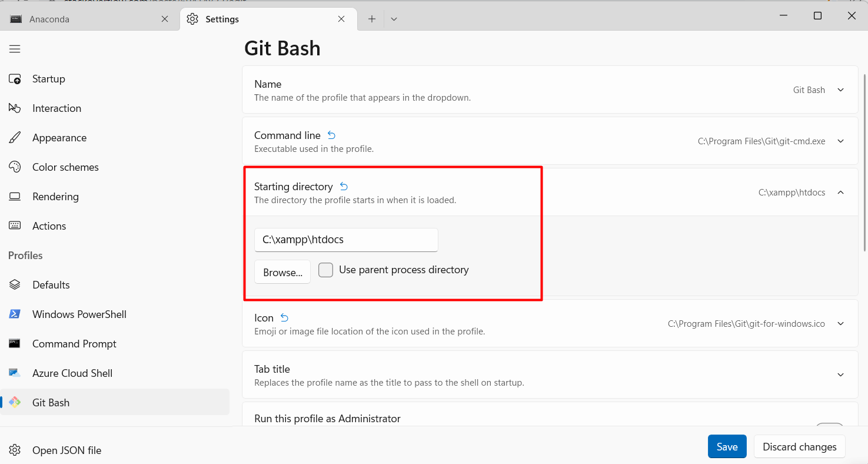Select the Azure Cloud Shell profile
Image resolution: width=868 pixels, height=464 pixels.
(72, 373)
